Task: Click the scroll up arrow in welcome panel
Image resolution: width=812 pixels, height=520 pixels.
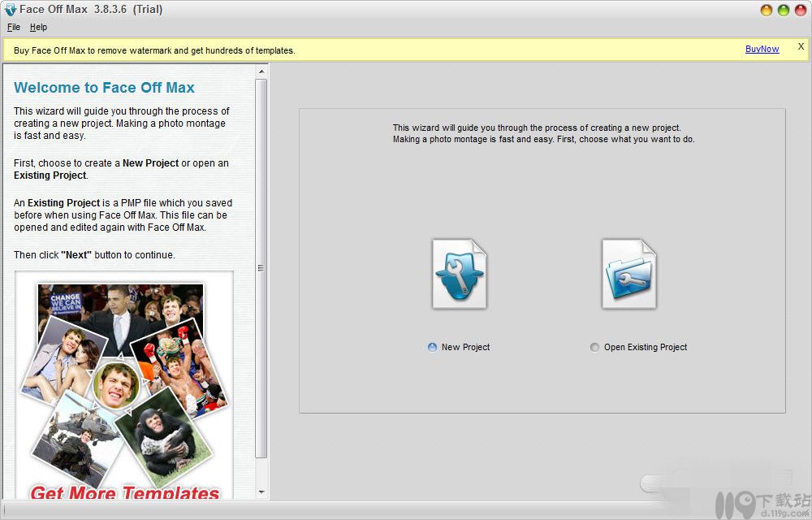Action: coord(261,71)
